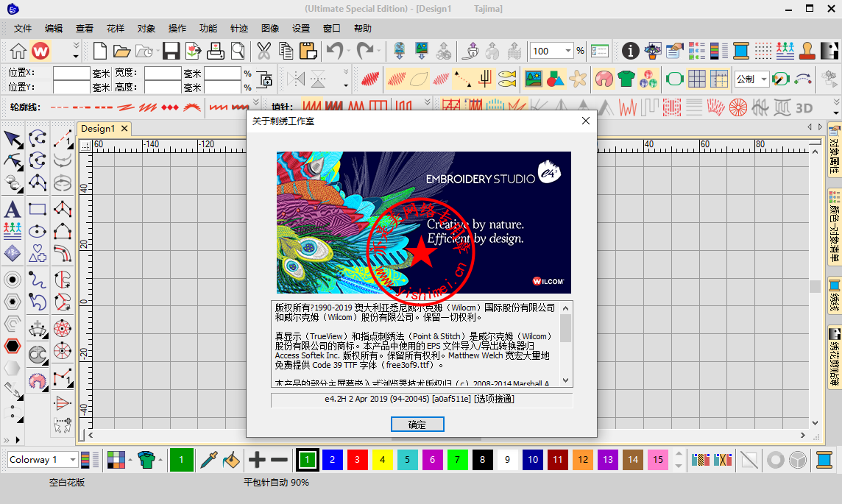This screenshot has width=842, height=504.
Task: Create a new blank design
Action: (x=100, y=51)
